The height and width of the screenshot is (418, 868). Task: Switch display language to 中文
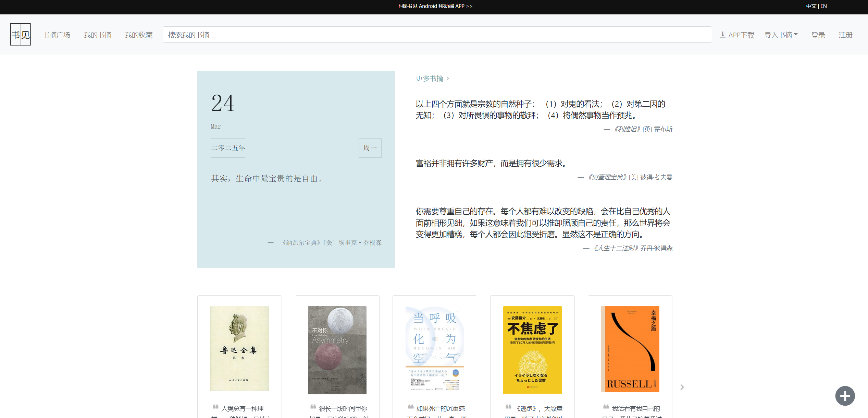coord(811,6)
